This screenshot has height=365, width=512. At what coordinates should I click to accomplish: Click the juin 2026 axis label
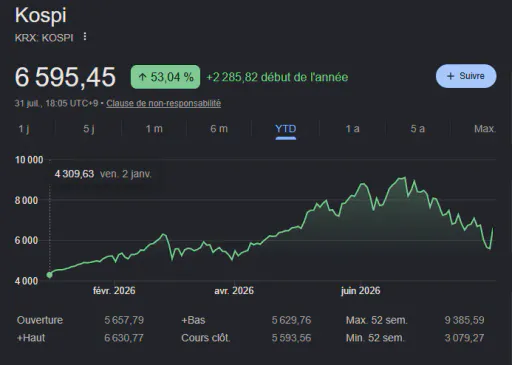(360, 291)
